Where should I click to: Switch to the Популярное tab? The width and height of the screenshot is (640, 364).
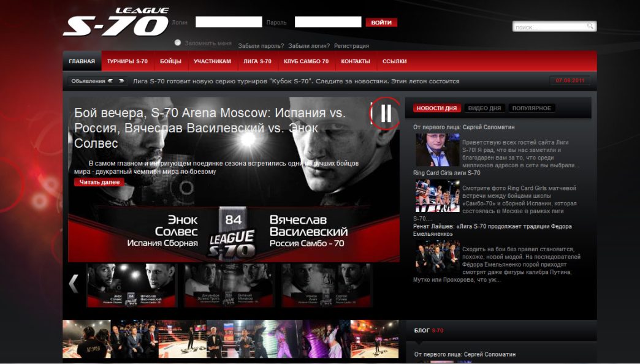[x=531, y=108]
